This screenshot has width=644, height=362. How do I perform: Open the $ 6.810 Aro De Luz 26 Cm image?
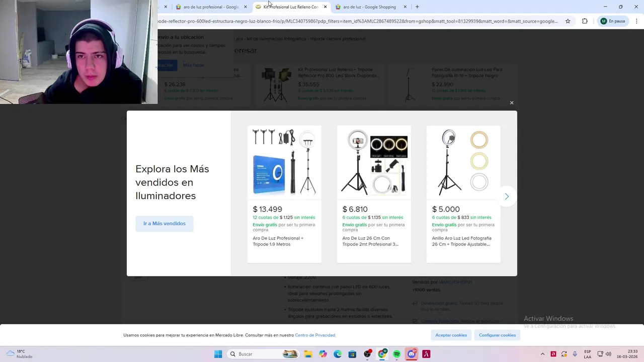click(x=374, y=162)
